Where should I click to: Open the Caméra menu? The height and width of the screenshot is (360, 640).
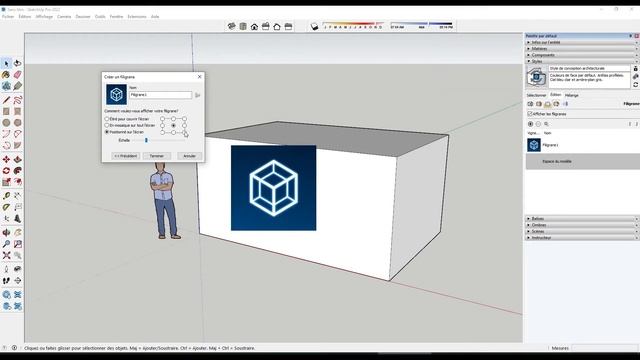point(64,17)
